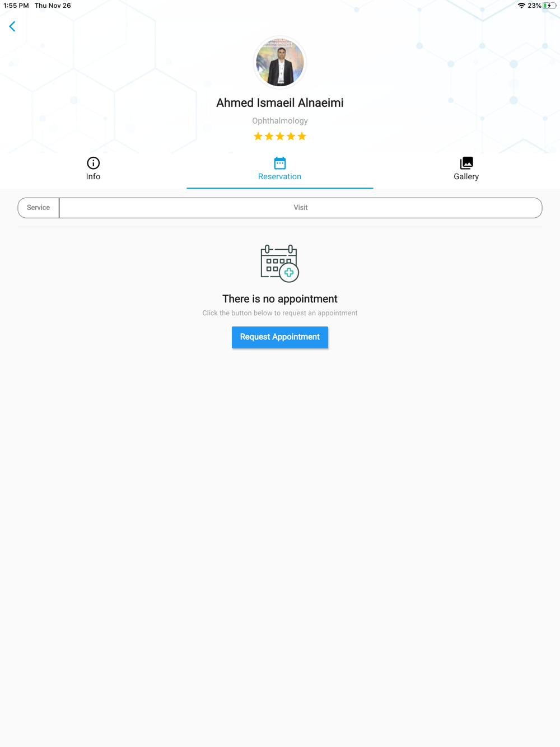This screenshot has height=747, width=560.
Task: Go back using the blue chevron arrow
Action: coord(12,26)
